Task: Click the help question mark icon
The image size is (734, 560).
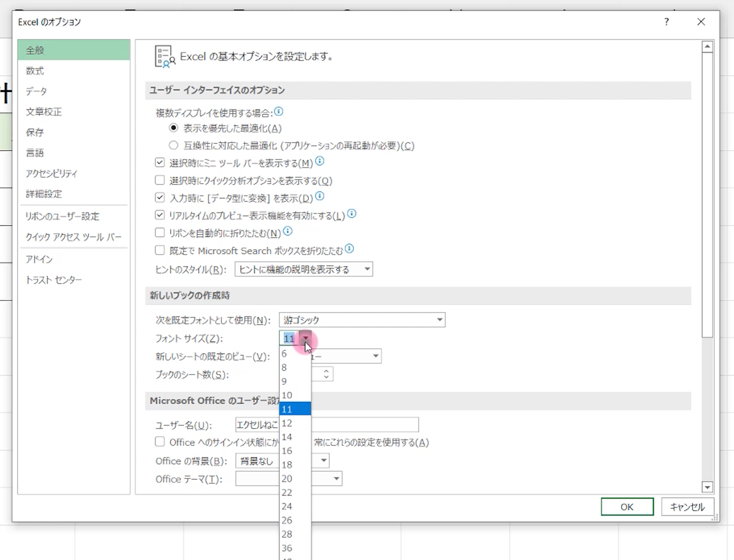Action: tap(666, 22)
